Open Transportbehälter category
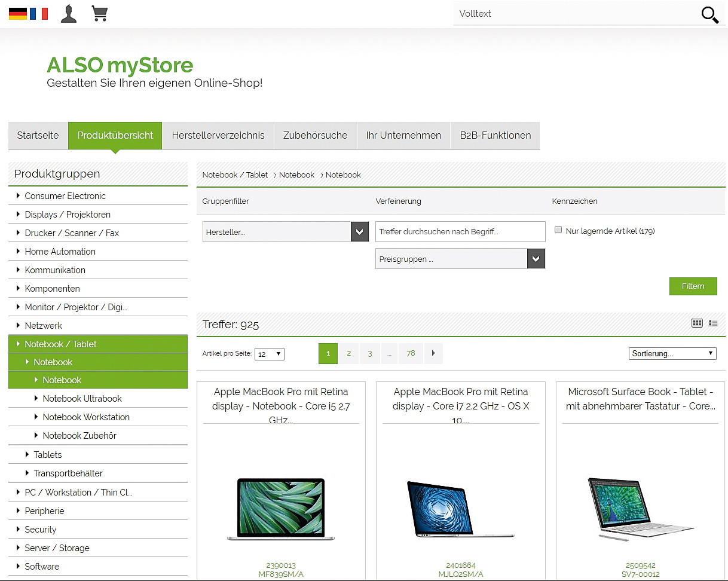This screenshot has width=728, height=581. point(98,473)
